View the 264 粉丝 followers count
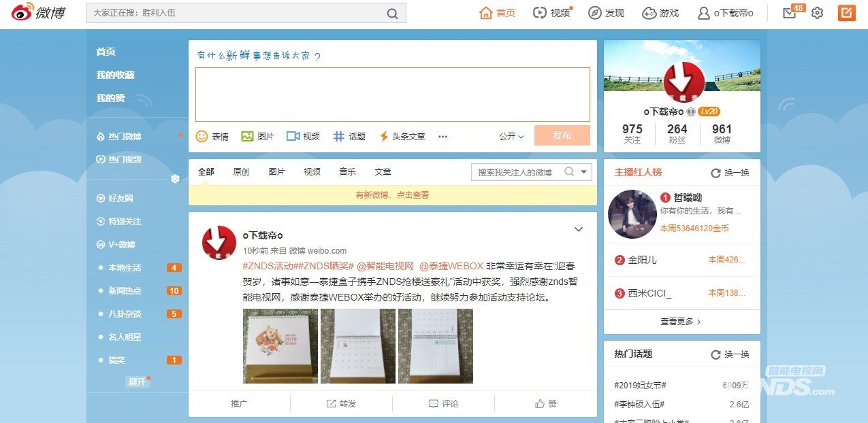The image size is (868, 423). [677, 133]
